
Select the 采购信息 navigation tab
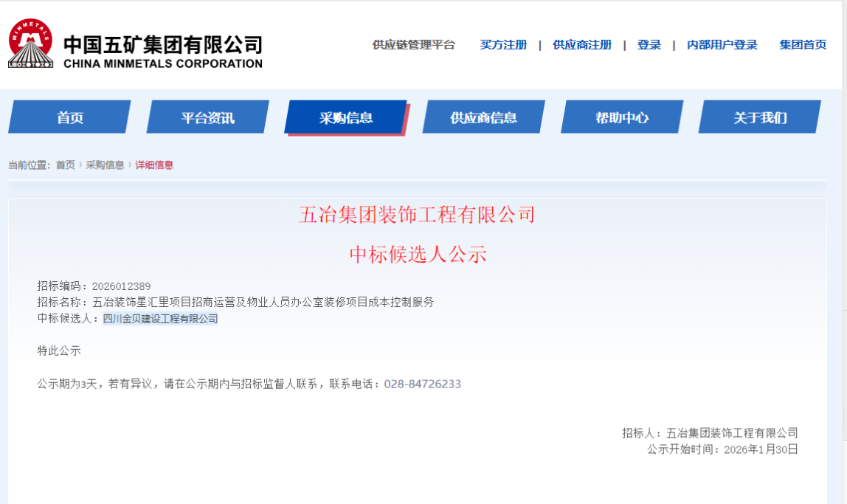(x=346, y=117)
